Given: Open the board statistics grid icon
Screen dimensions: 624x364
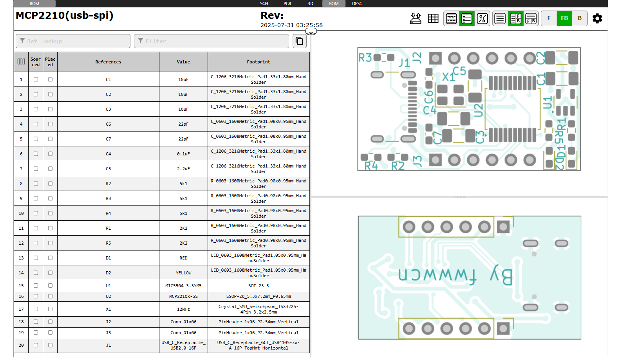Looking at the screenshot, I should [x=433, y=18].
